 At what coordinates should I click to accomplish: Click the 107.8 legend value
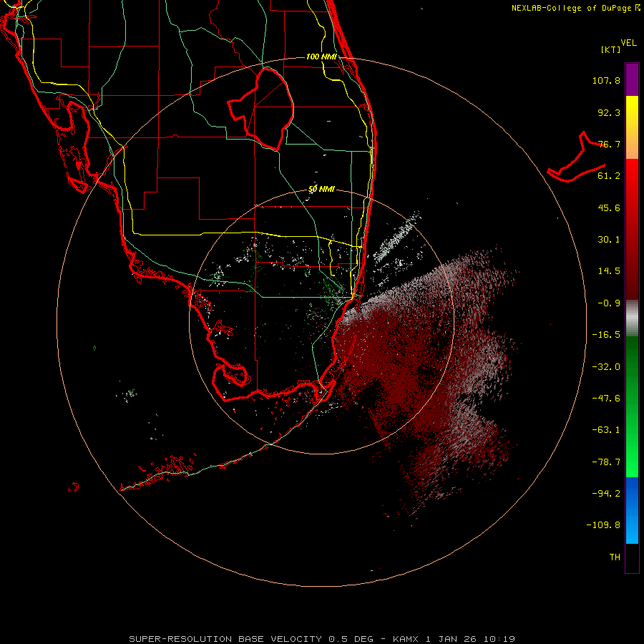coord(606,80)
